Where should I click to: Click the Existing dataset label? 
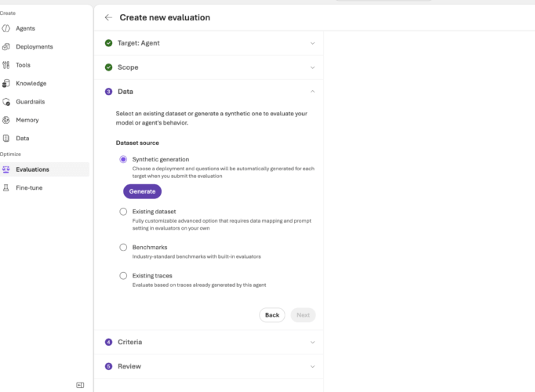pos(154,212)
